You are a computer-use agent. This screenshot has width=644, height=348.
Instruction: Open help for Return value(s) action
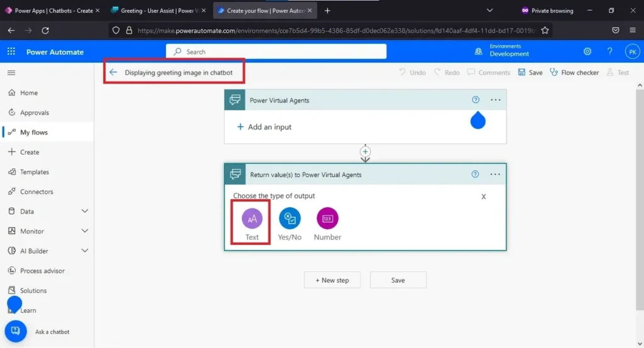click(475, 174)
